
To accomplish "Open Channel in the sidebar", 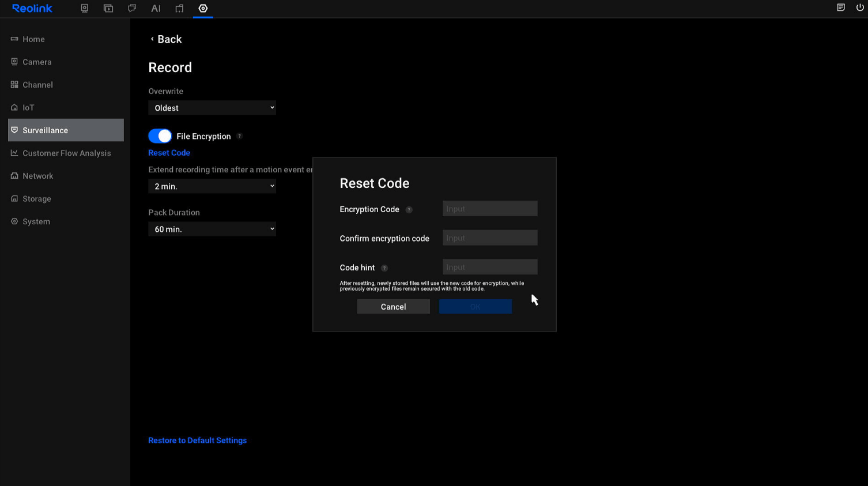I will click(x=66, y=85).
